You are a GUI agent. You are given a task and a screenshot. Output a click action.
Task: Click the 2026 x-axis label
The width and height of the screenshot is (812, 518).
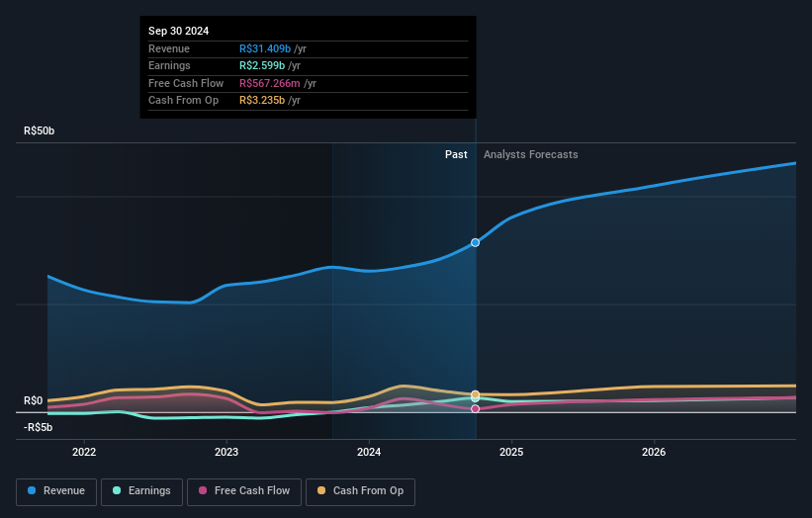point(654,452)
